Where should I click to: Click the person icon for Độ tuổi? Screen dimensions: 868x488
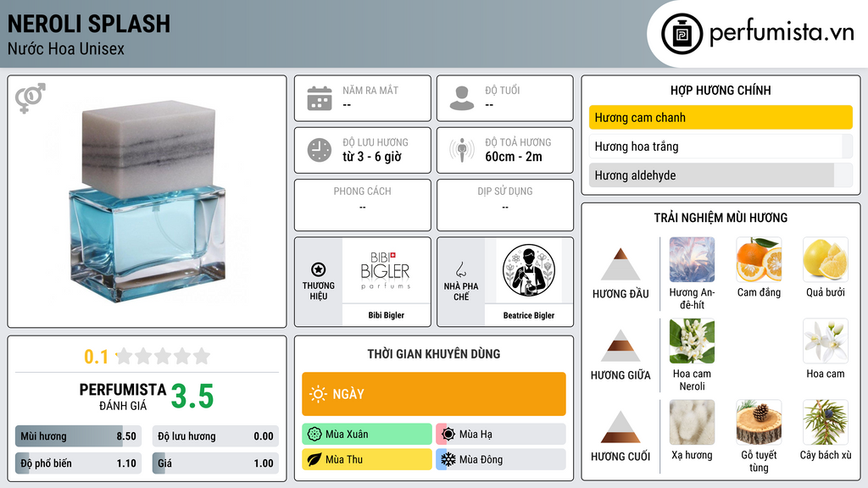click(x=462, y=98)
